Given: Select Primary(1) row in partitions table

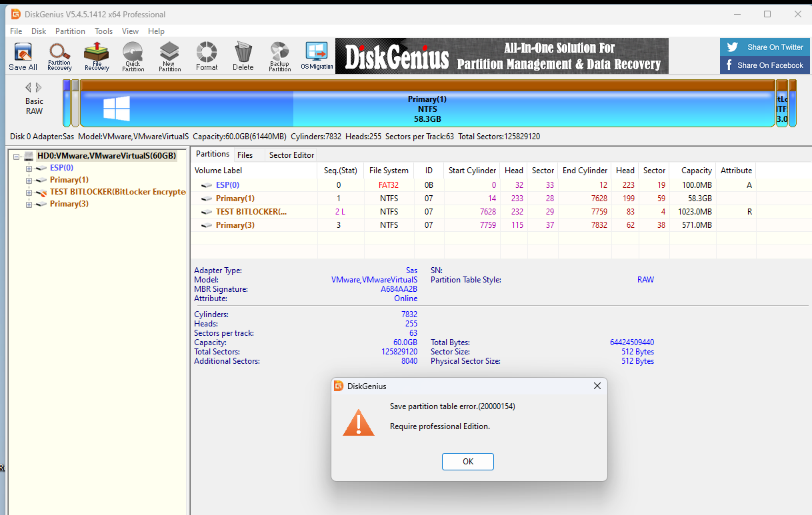Looking at the screenshot, I should (473, 198).
